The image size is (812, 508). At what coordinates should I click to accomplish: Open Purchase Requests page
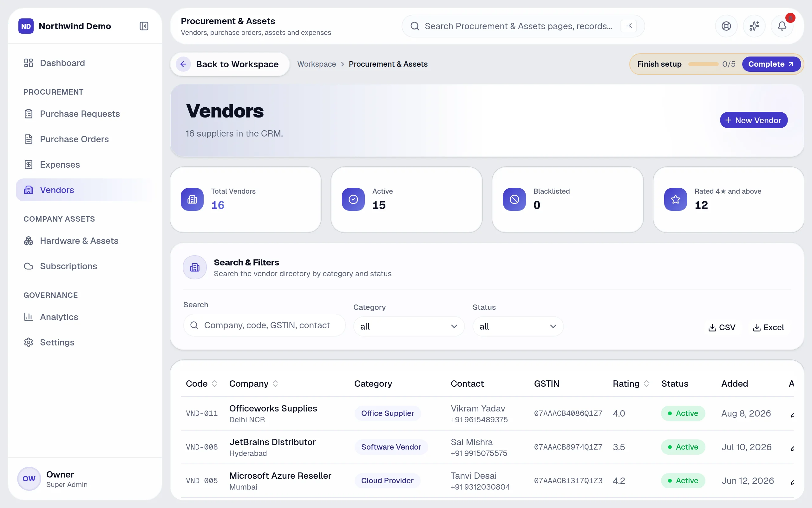(x=85, y=114)
